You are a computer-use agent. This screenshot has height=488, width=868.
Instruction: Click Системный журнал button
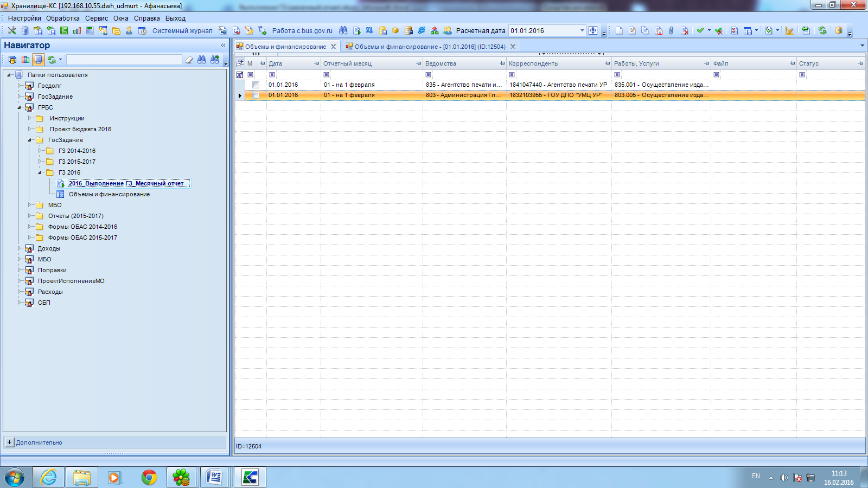(x=182, y=31)
